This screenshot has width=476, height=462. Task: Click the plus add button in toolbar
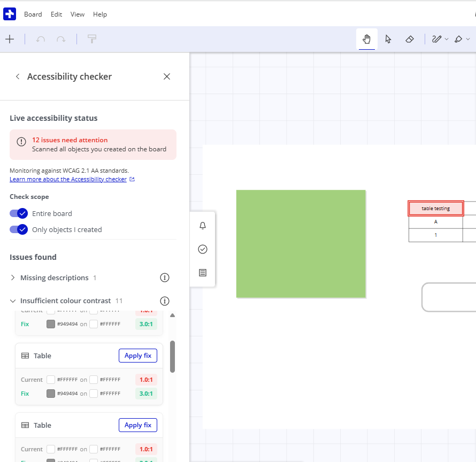[x=10, y=39]
